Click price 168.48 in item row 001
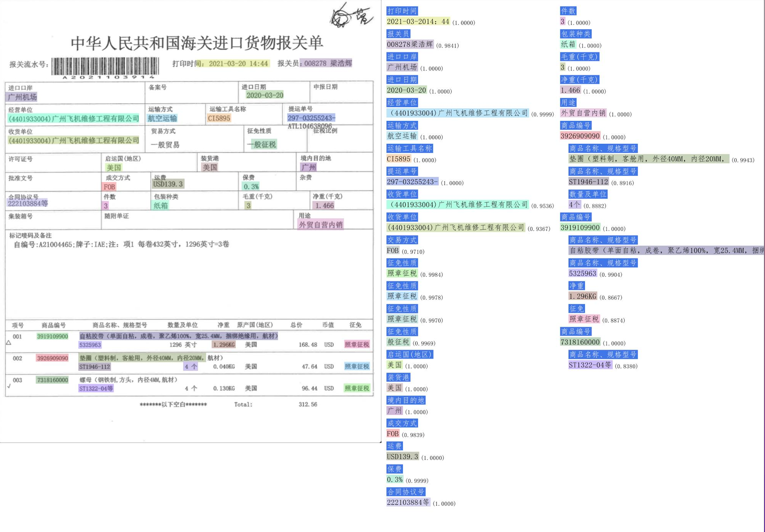The image size is (765, 532). pyautogui.click(x=308, y=345)
